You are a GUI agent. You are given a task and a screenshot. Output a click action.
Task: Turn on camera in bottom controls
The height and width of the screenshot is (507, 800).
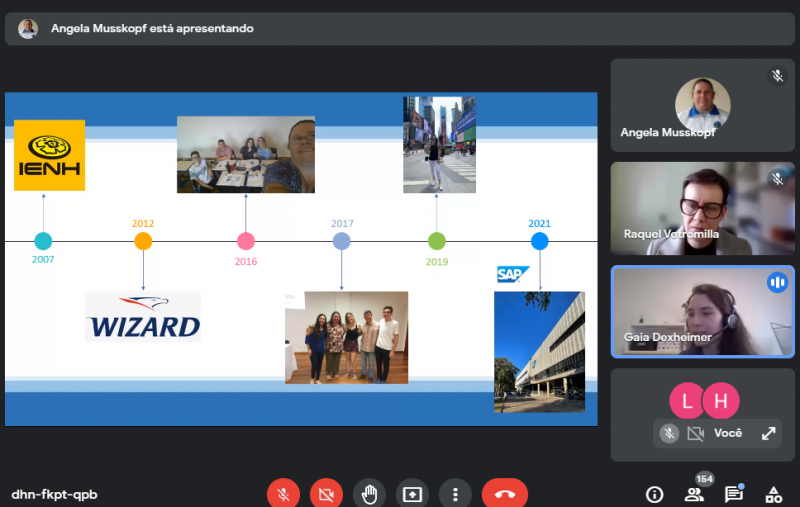point(326,494)
